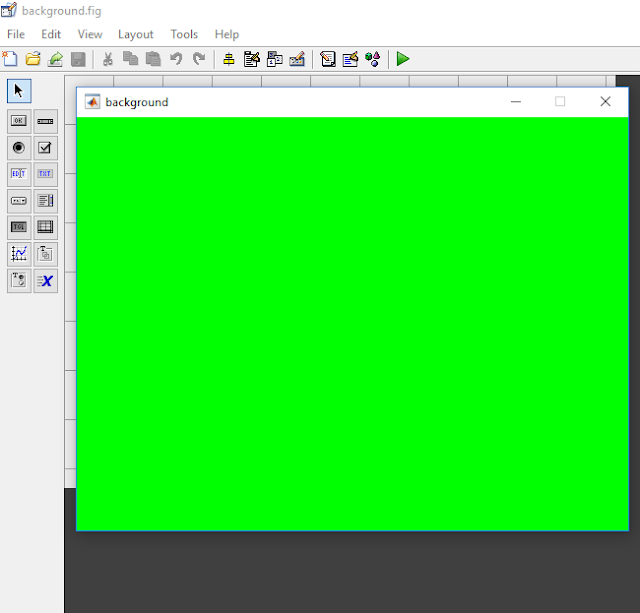Image resolution: width=640 pixels, height=613 pixels.
Task: Open the Object Browser icon
Action: 373,59
